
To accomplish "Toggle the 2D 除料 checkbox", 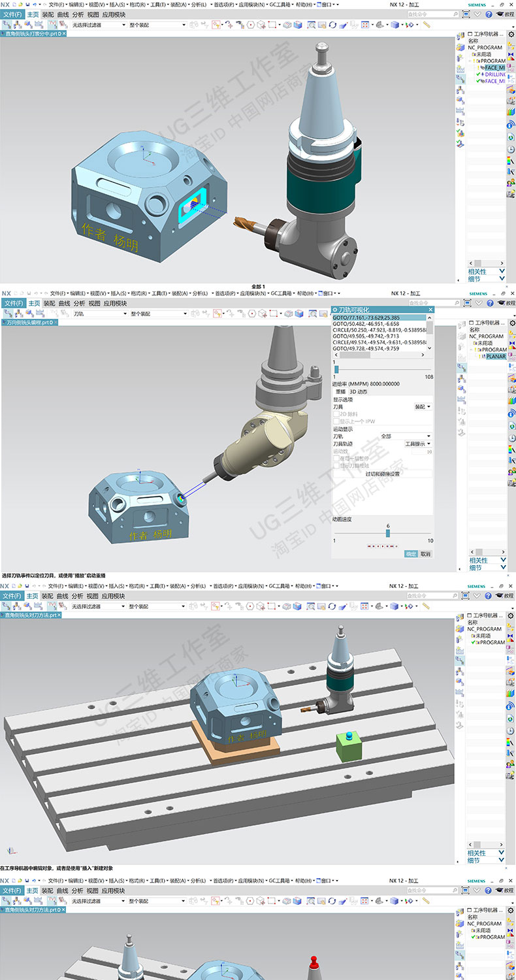I will point(336,414).
